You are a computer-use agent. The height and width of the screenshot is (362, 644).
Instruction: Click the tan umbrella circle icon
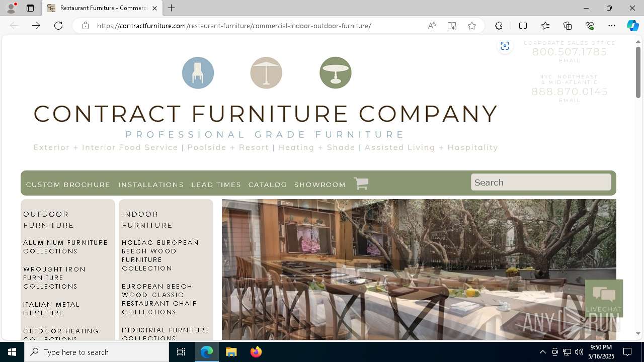(266, 73)
